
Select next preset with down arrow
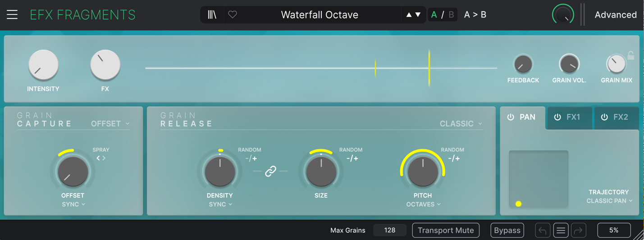[418, 15]
